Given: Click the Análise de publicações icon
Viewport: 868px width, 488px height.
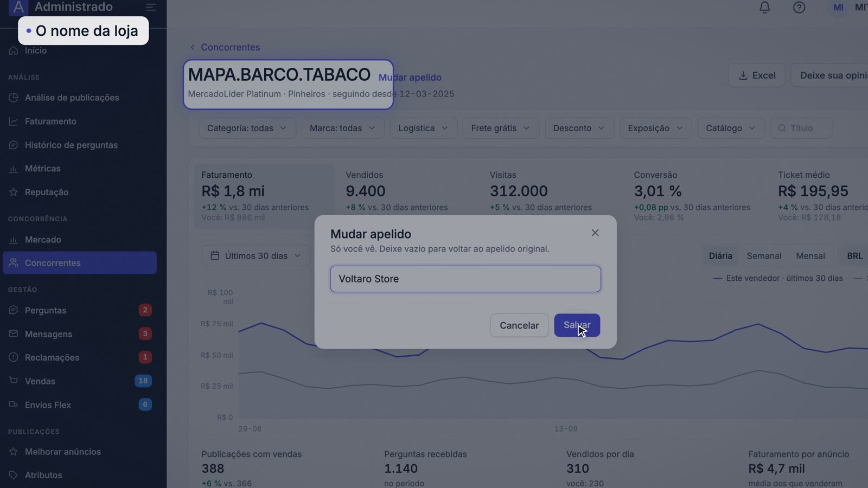Looking at the screenshot, I should tap(14, 98).
